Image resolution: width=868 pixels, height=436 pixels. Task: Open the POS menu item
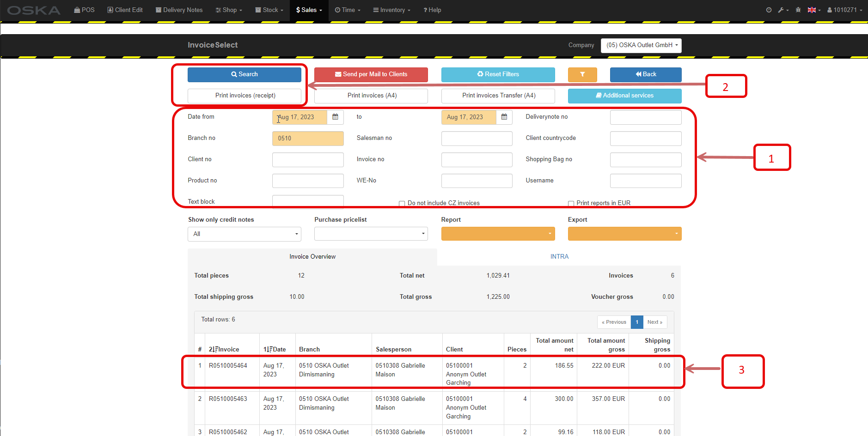pos(84,10)
